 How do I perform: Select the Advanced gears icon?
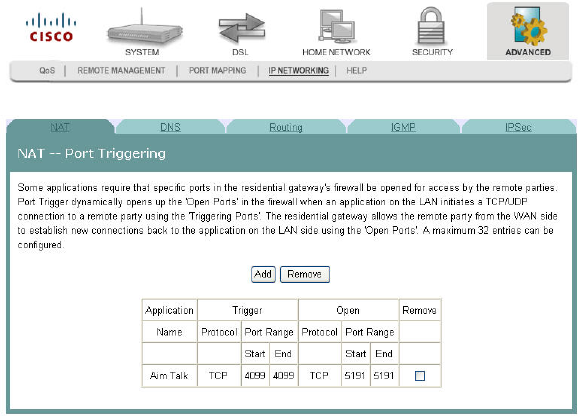tap(529, 26)
